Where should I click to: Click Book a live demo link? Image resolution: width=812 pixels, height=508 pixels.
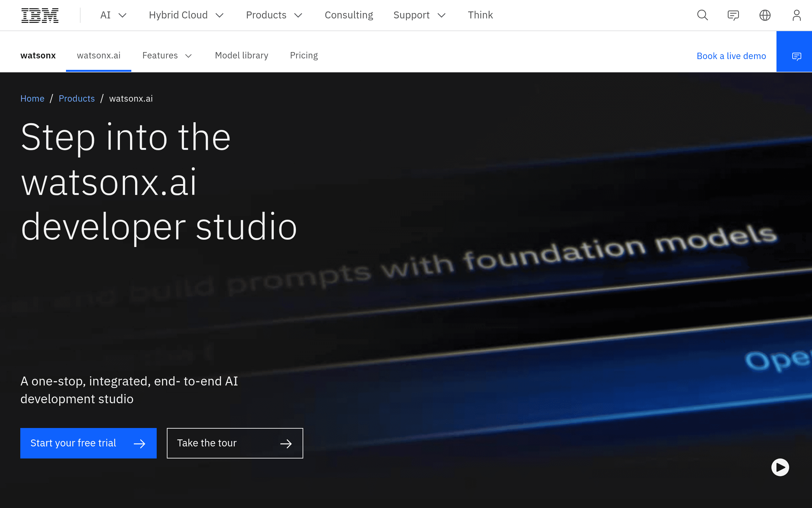pos(731,56)
